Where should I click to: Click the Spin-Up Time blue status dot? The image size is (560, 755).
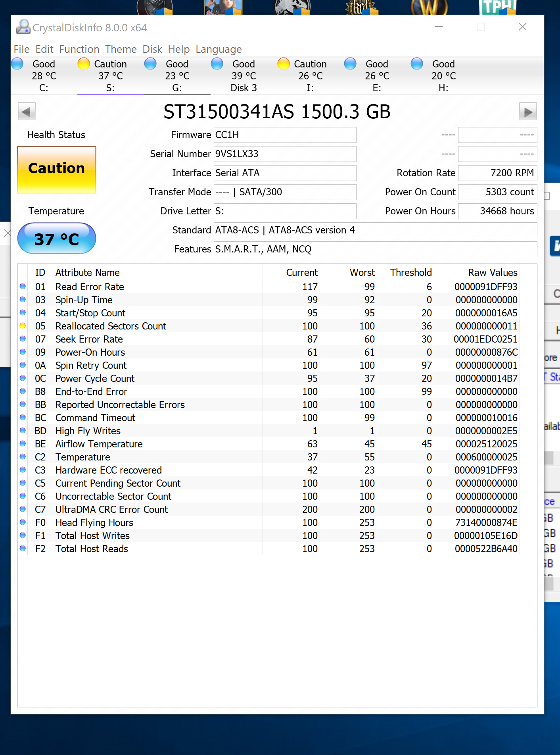point(23,300)
